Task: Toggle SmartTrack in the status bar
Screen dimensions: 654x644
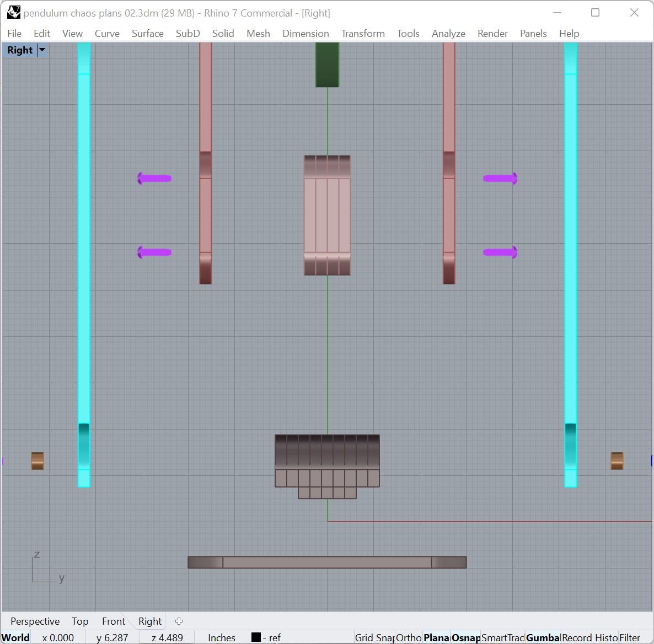Action: click(502, 638)
